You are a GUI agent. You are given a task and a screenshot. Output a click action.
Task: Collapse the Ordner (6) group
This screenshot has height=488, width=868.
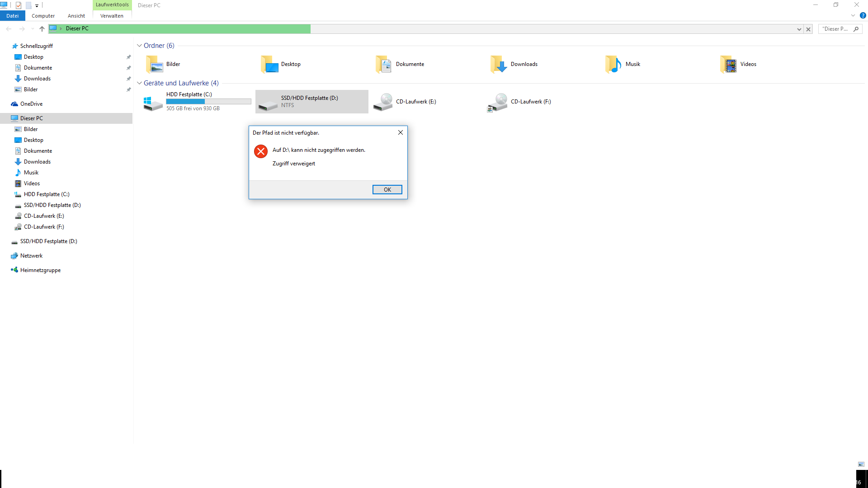pyautogui.click(x=139, y=46)
